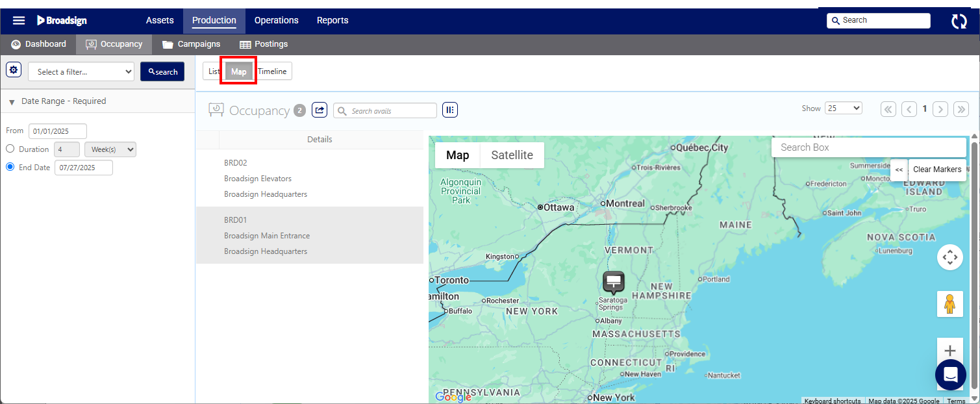The image size is (980, 404).
Task: Open the Select a filter dropdown
Action: click(x=81, y=71)
